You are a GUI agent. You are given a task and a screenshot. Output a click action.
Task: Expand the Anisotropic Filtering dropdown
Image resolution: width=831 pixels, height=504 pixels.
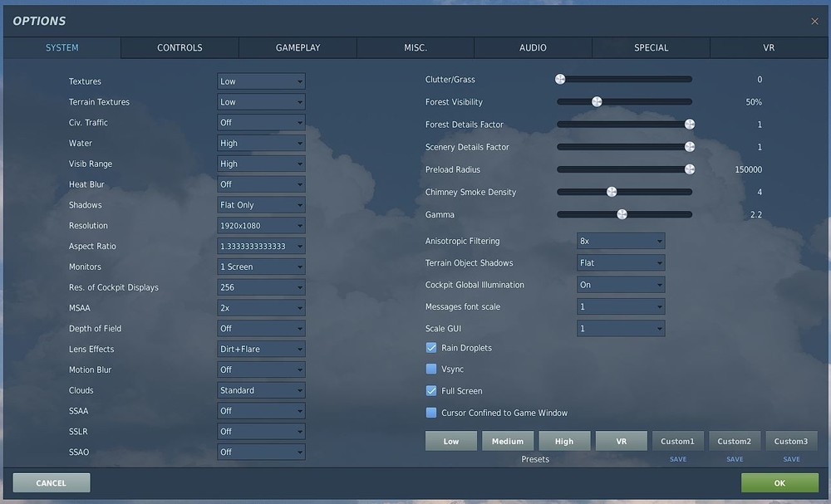point(621,240)
